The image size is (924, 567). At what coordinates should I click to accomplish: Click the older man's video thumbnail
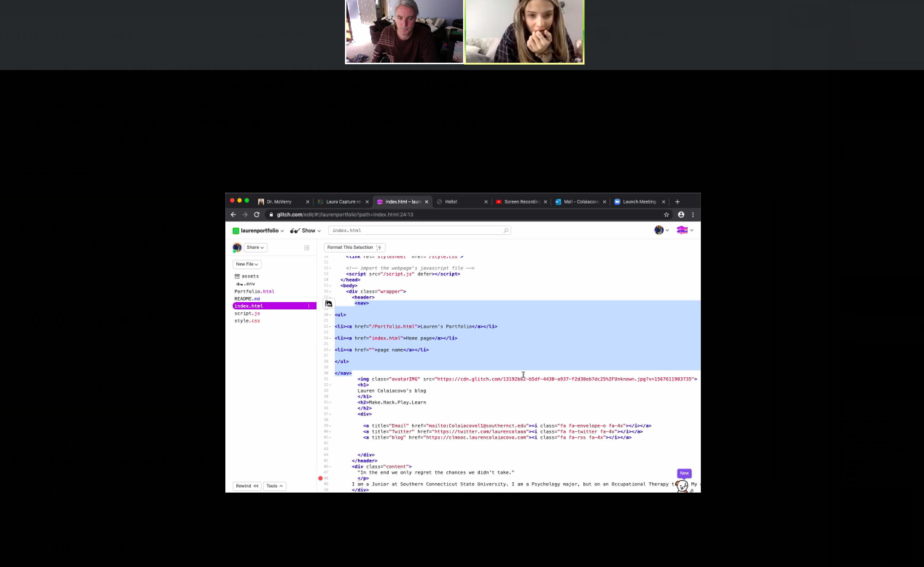(404, 31)
